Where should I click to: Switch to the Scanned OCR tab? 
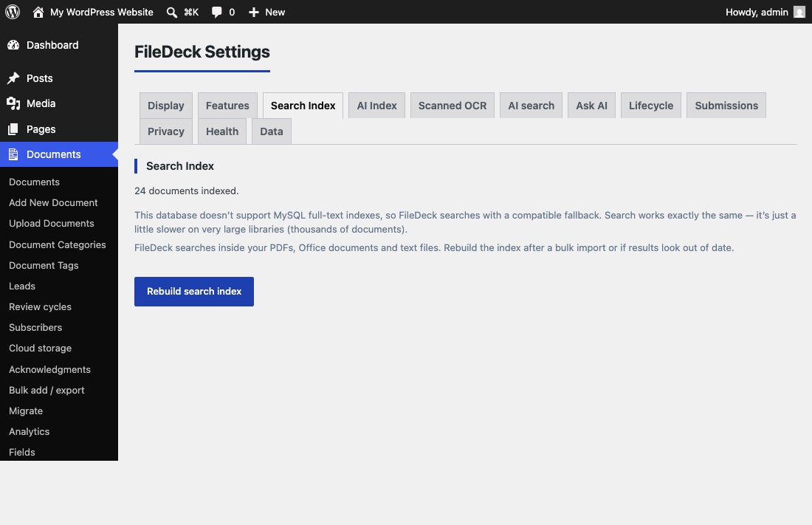click(452, 105)
